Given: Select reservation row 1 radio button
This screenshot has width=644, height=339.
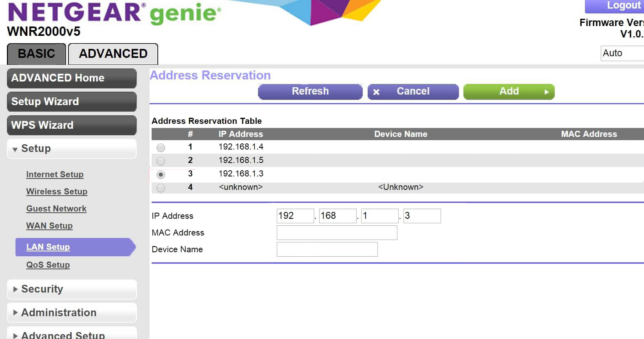Looking at the screenshot, I should pyautogui.click(x=161, y=147).
